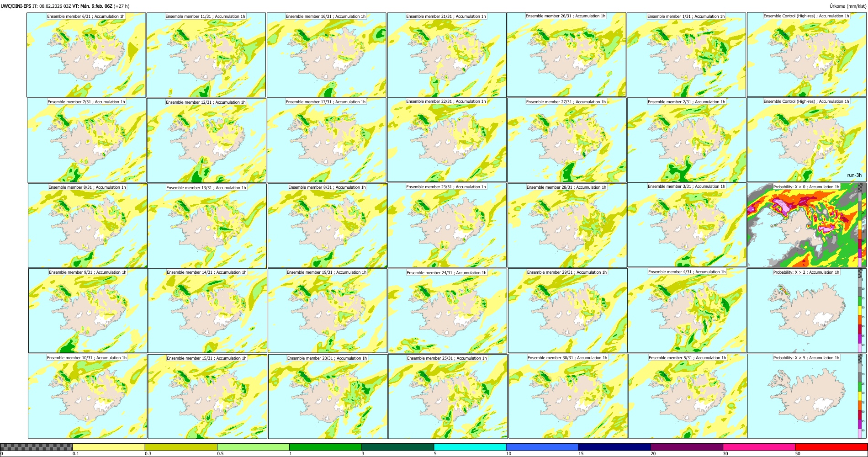This screenshot has width=868, height=457.
Task: Pick the olive 0.3–0.5 legend swatch
Action: tap(181, 447)
